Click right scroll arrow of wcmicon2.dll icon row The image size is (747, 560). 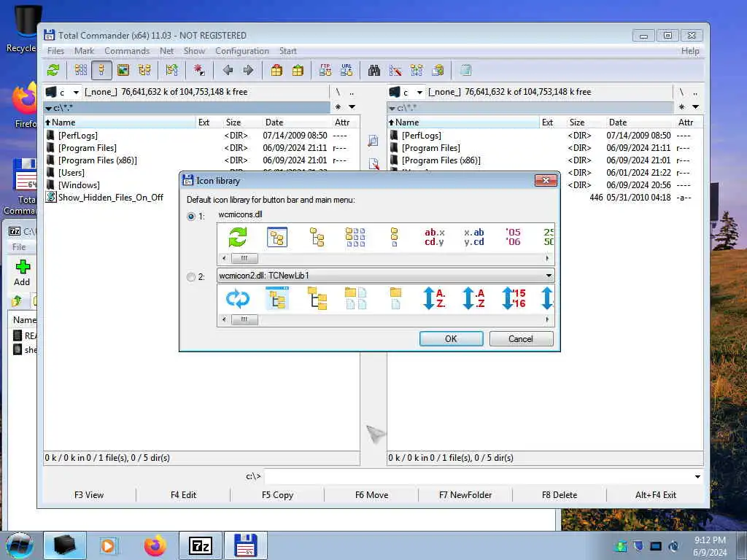547,319
